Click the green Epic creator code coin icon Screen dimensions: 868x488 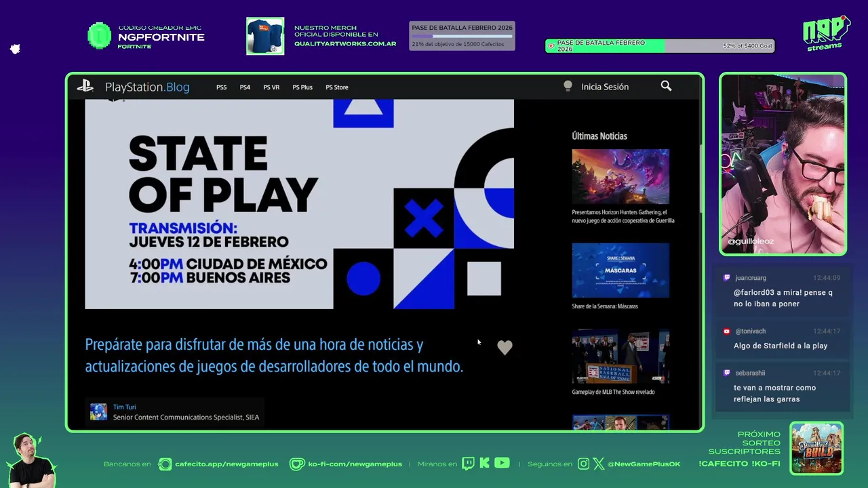100,36
